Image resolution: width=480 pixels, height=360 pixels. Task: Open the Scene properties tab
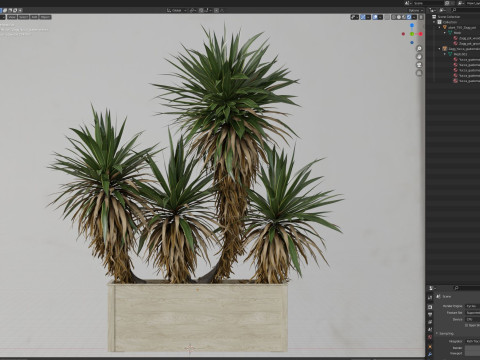pos(430,330)
